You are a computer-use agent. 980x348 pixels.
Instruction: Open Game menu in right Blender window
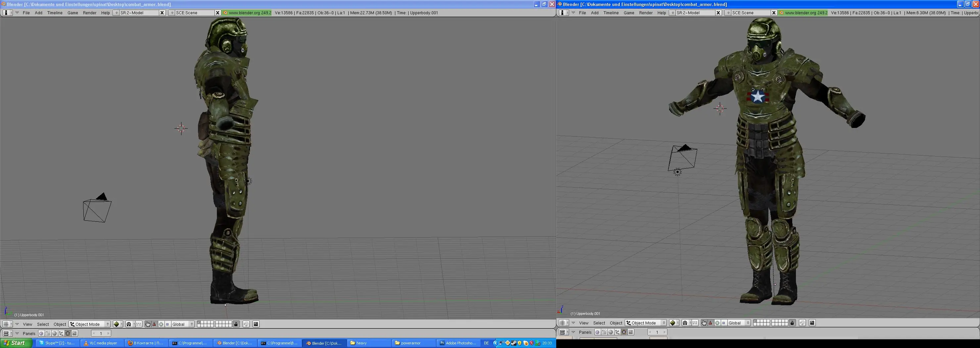click(629, 13)
